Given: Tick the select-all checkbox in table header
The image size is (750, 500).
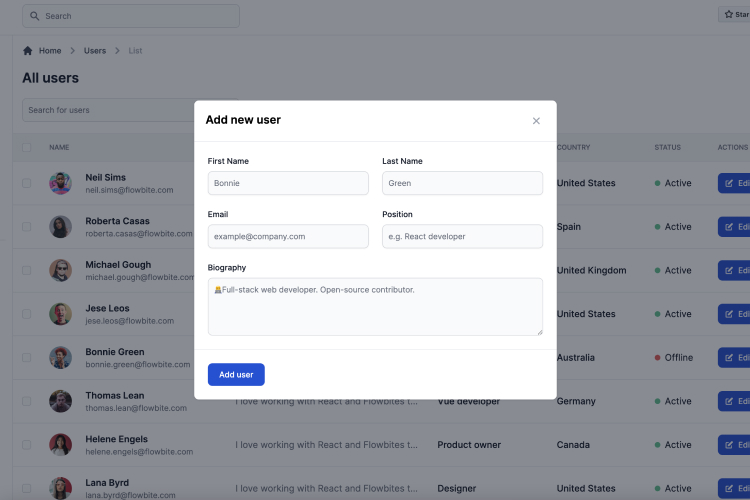Looking at the screenshot, I should (x=27, y=147).
